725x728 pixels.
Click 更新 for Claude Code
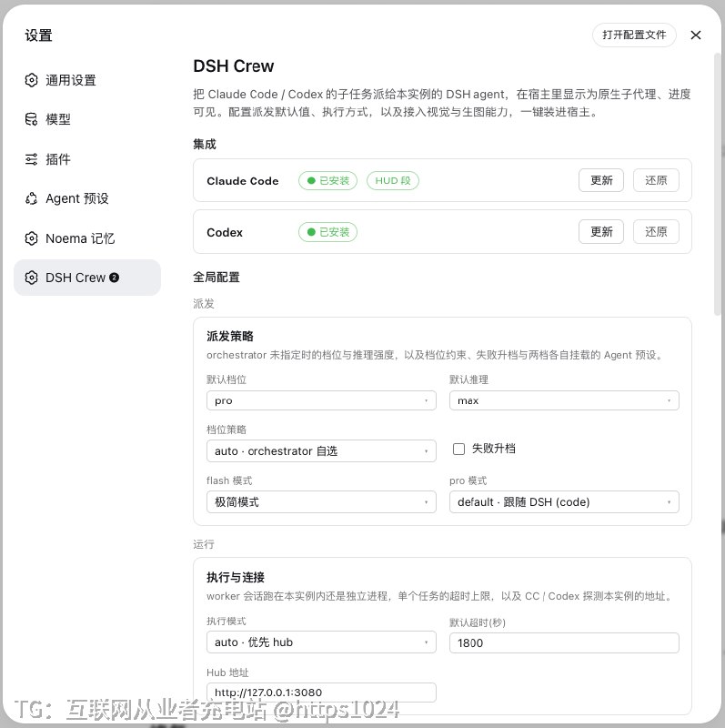(601, 180)
